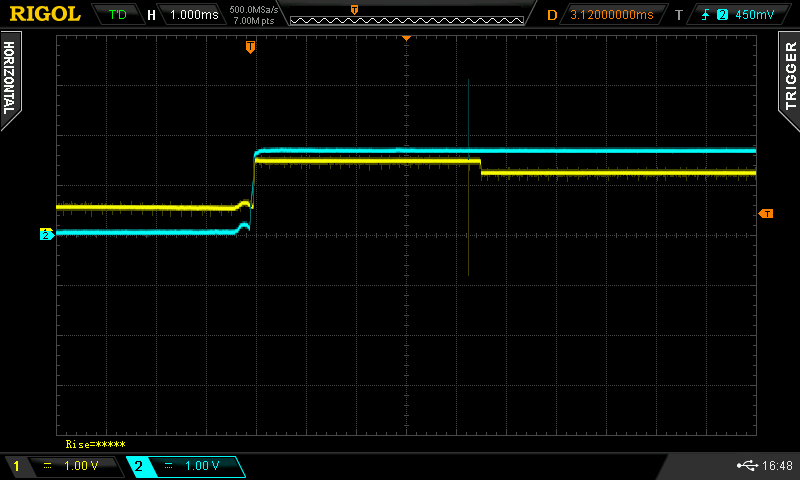Viewport: 800px width, 480px height.
Task: Click the orange trigger level arrow on the right
Action: click(766, 214)
